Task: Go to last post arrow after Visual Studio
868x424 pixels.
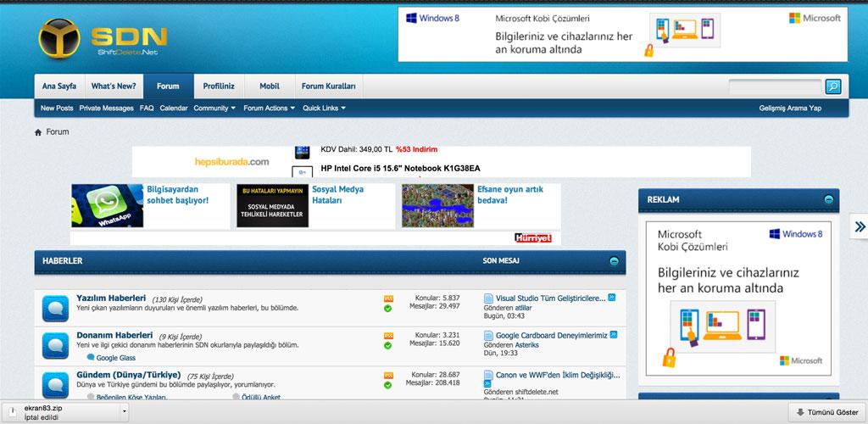Action: [x=612, y=298]
